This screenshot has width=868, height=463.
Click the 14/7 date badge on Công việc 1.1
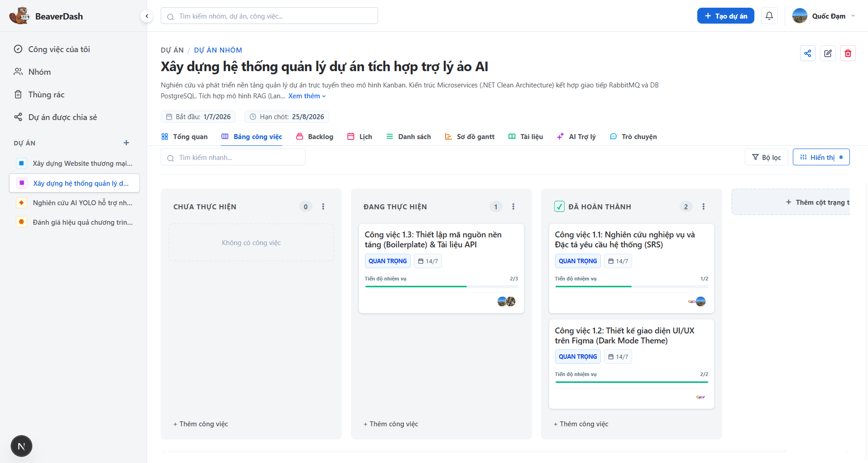click(618, 261)
